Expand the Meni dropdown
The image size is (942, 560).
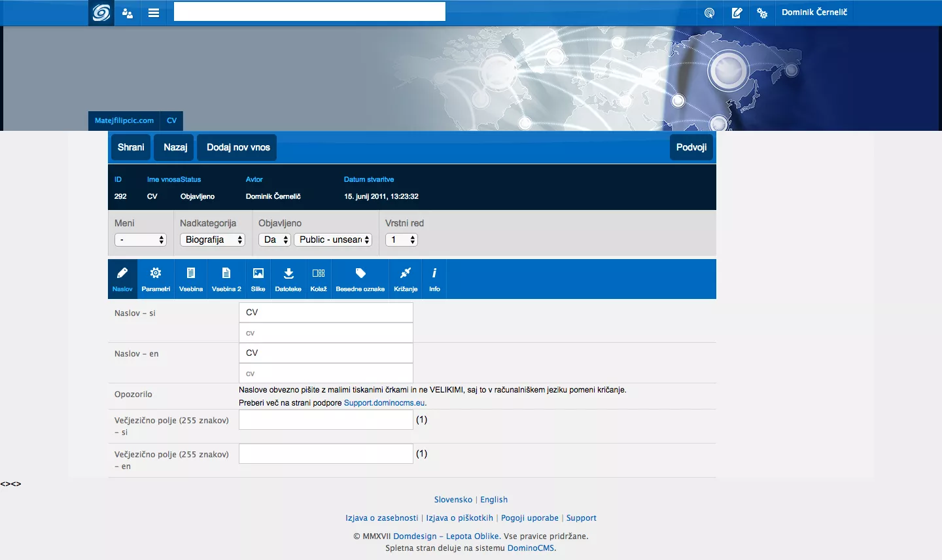(141, 240)
